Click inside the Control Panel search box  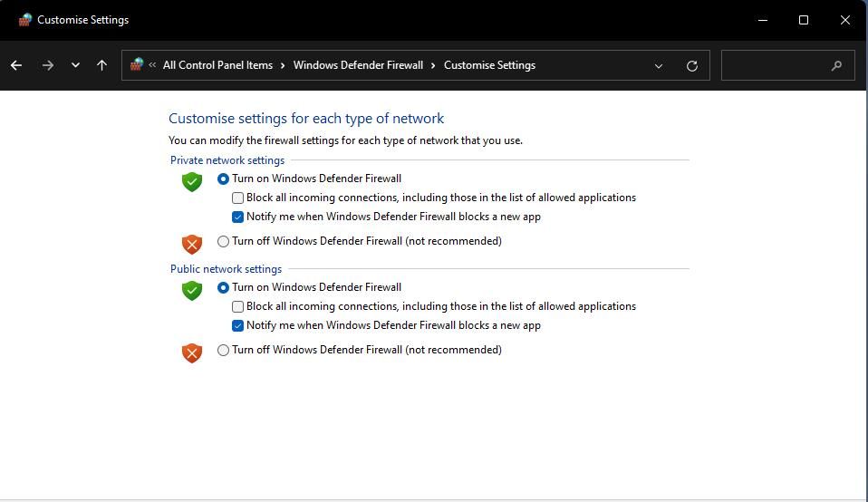click(775, 65)
